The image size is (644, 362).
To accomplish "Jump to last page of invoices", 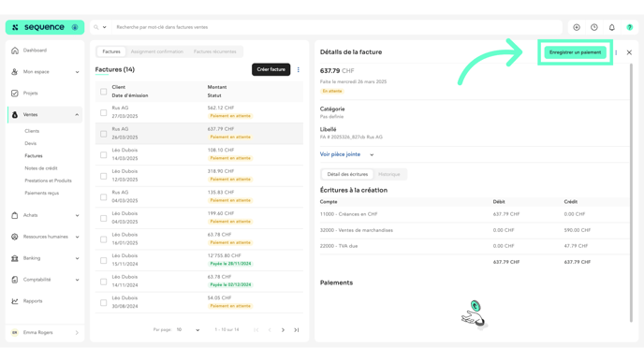I will (x=297, y=330).
